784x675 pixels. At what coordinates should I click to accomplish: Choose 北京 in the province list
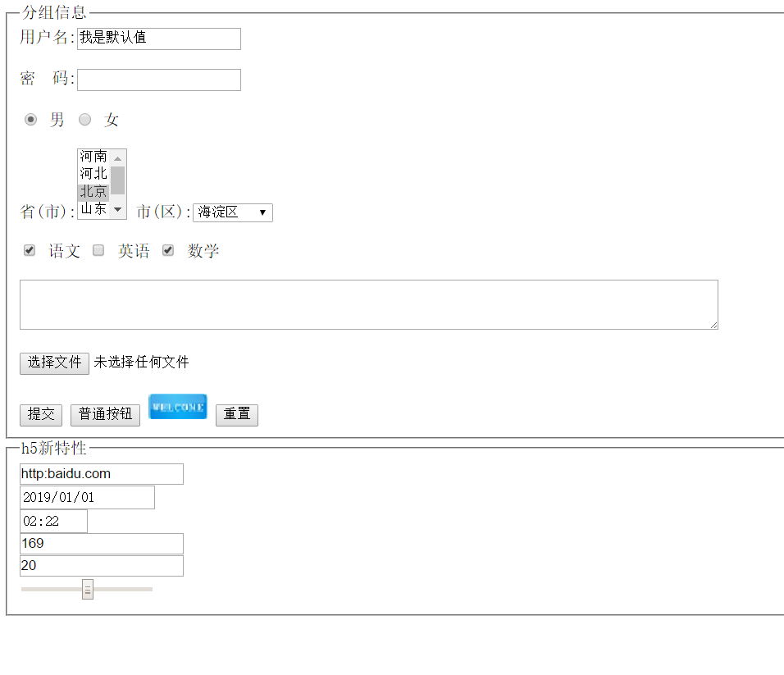coord(93,191)
